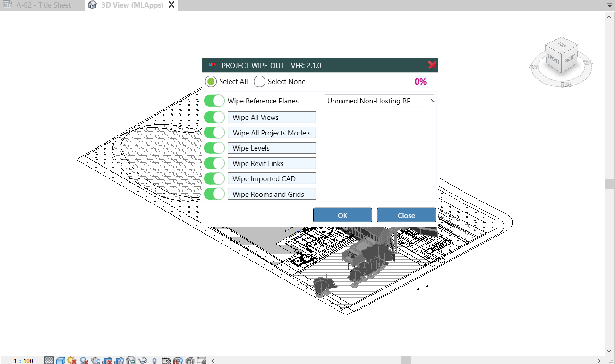Click the TOP face of the ViewCube
Image resolution: width=615 pixels, height=364 pixels.
tap(561, 45)
